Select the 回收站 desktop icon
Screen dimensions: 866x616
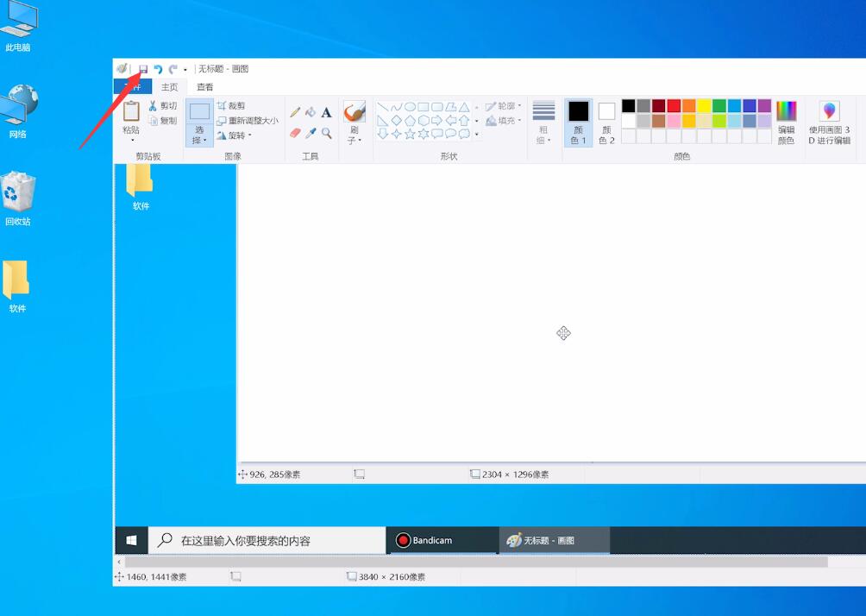pos(17,199)
